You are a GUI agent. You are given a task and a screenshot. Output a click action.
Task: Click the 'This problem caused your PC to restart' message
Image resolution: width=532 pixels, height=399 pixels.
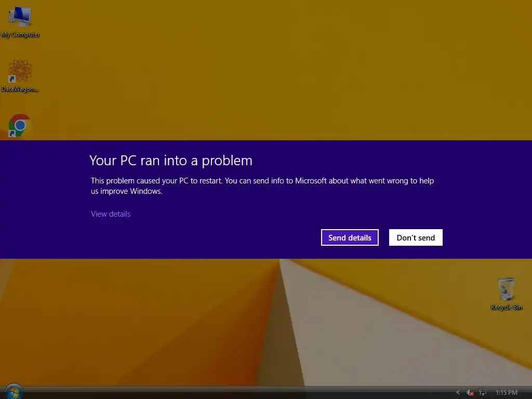pyautogui.click(x=262, y=186)
